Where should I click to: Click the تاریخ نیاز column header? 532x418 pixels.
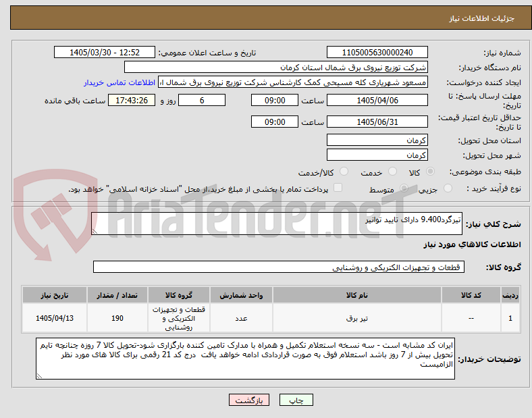click(55, 295)
